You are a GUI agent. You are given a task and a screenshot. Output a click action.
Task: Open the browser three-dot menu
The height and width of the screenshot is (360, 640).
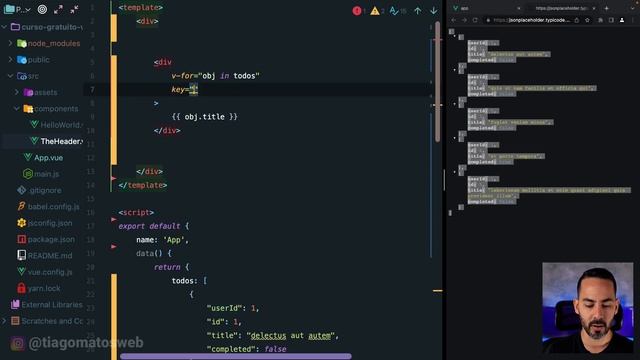pyautogui.click(x=633, y=20)
